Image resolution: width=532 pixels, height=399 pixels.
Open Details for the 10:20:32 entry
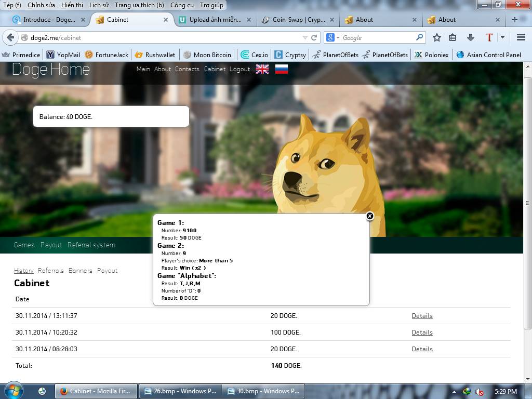422,332
